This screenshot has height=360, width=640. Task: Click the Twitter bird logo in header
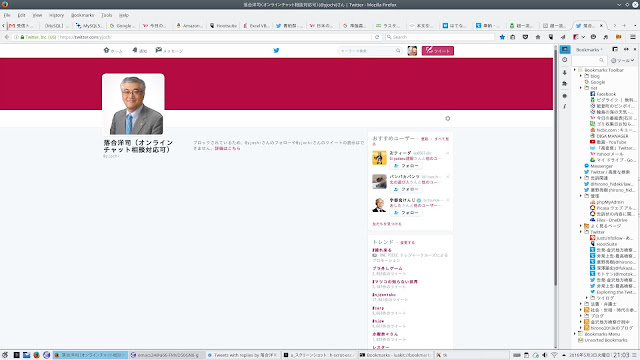276,51
